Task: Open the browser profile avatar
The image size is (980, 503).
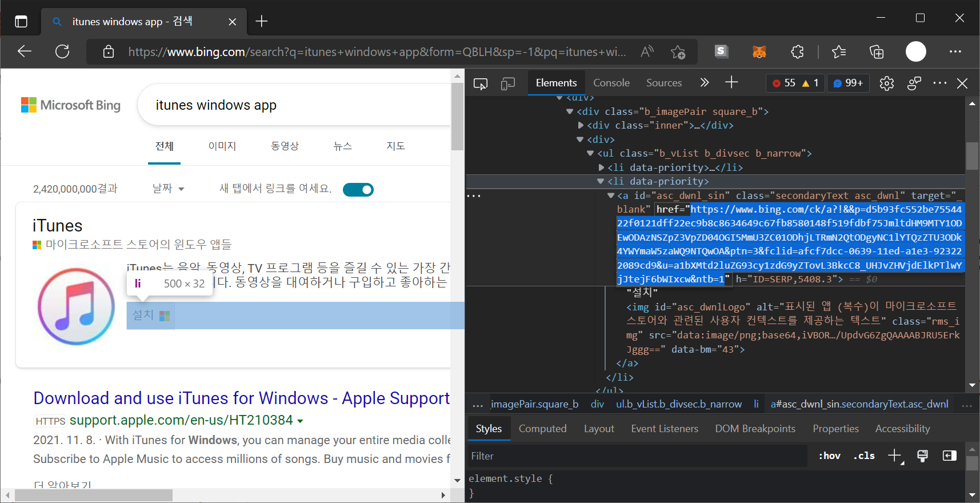Action: click(x=916, y=51)
